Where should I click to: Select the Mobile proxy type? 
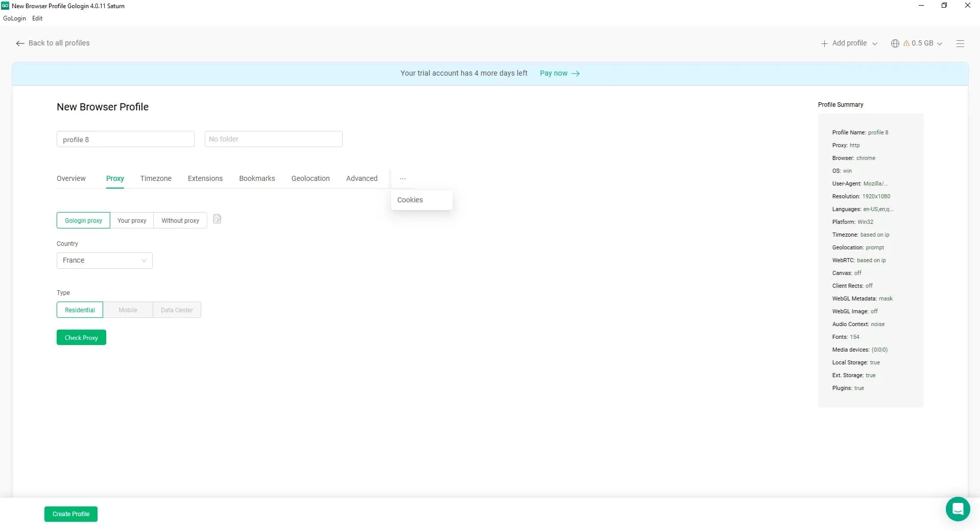point(128,310)
